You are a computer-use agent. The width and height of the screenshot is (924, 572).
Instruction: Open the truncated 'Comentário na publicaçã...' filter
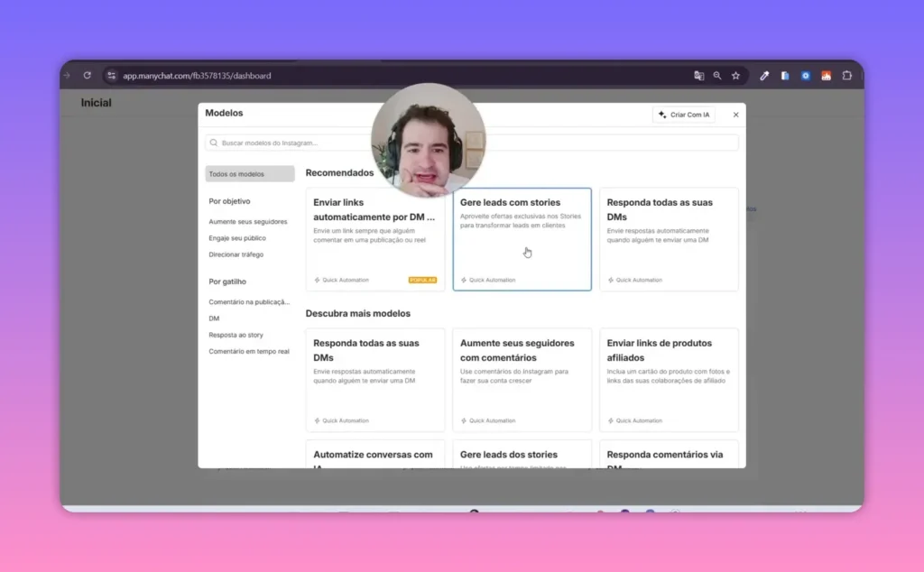click(x=251, y=301)
